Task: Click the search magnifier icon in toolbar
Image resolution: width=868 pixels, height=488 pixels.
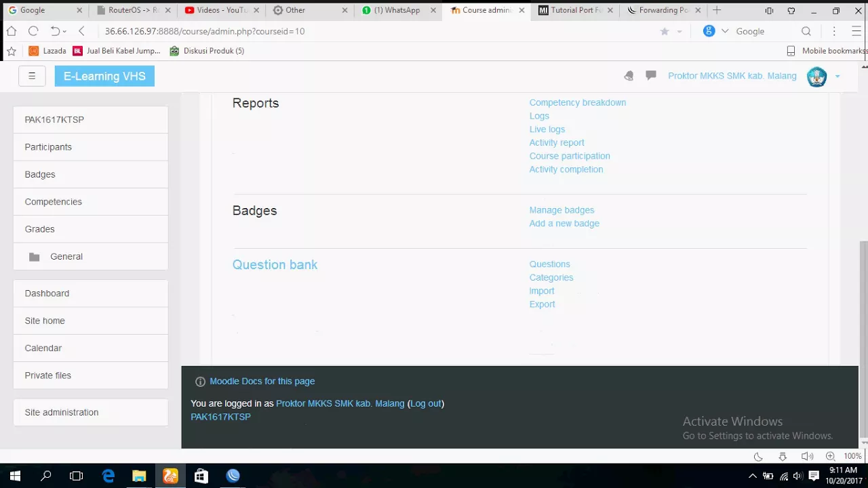Action: coord(806,31)
